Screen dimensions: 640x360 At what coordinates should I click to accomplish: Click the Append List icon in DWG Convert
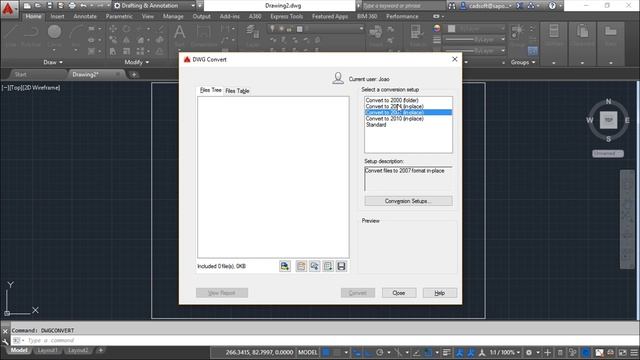[x=328, y=266]
